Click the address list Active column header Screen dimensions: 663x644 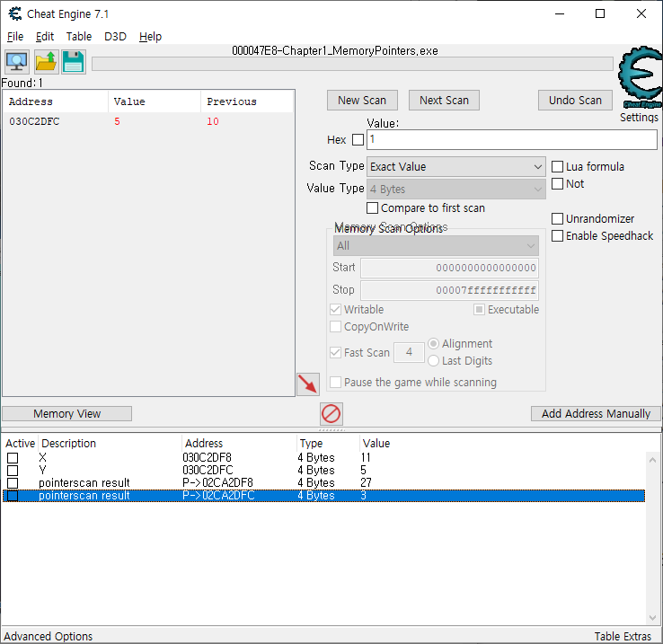coord(20,443)
